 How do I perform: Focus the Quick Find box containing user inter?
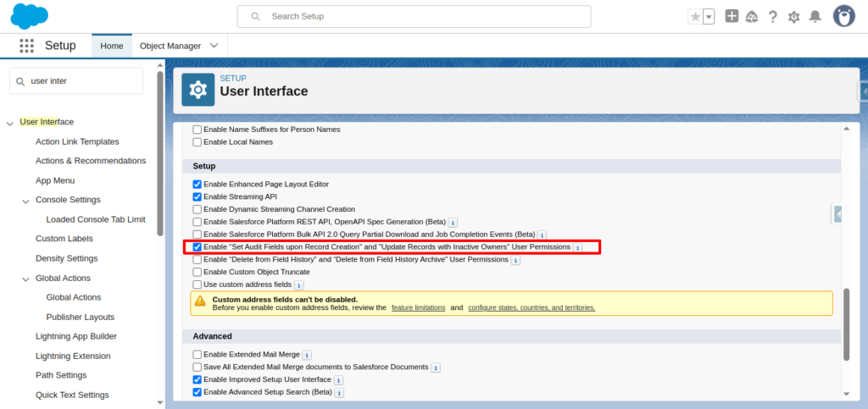coord(76,81)
